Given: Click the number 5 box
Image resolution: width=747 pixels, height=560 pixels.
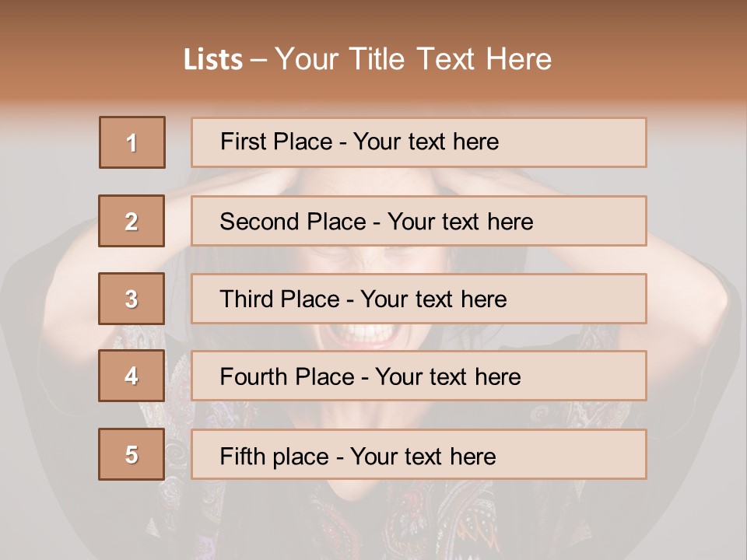Looking at the screenshot, I should [x=132, y=454].
